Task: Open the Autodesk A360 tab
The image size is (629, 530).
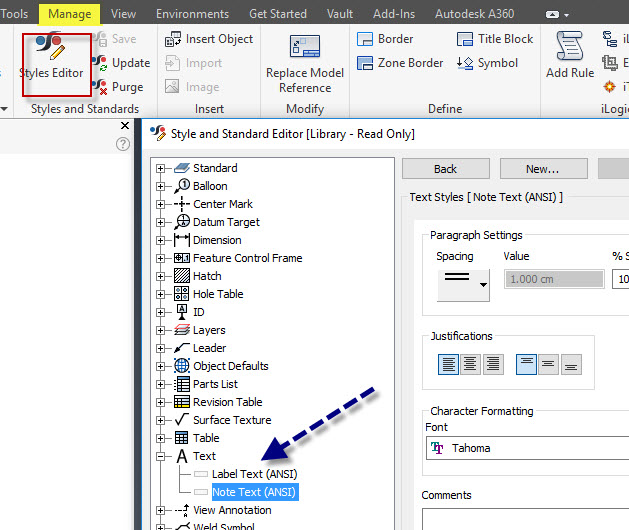Action: (x=474, y=14)
